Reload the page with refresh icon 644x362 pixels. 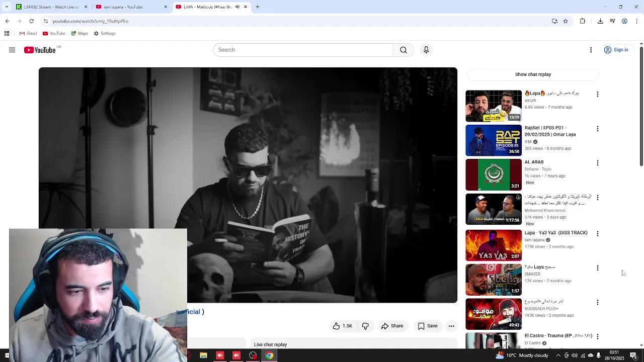[x=31, y=21]
